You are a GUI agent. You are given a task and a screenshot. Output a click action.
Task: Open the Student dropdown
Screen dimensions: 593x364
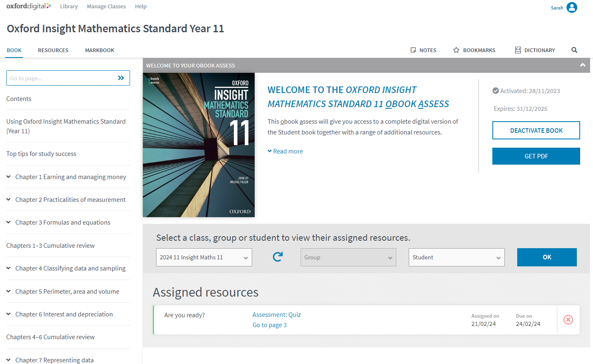tap(457, 257)
